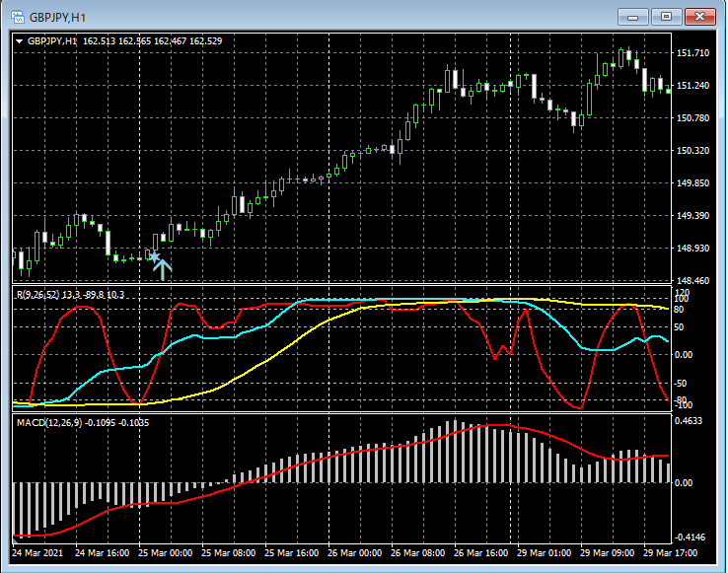The width and height of the screenshot is (728, 573).
Task: Click the 24 Mar 2021 date label
Action: click(x=39, y=553)
